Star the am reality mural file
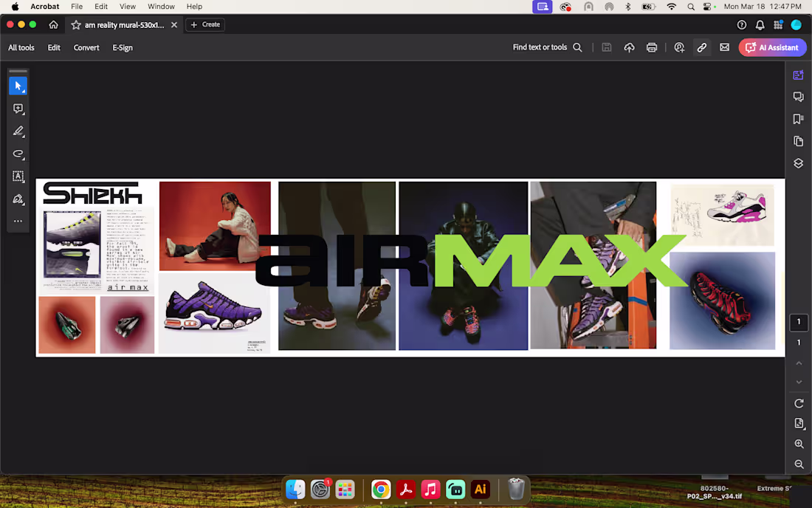This screenshot has width=812, height=508. 76,25
